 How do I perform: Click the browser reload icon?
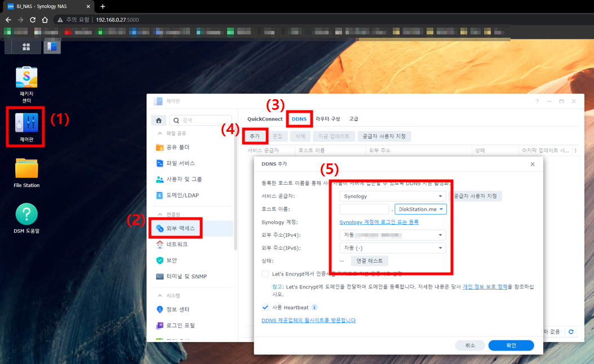pyautogui.click(x=33, y=20)
